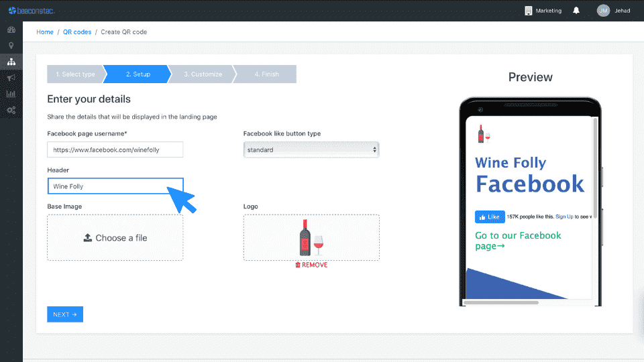Screen dimensions: 644x362
Task: Click Sign Up link in preview
Action: 564,217
